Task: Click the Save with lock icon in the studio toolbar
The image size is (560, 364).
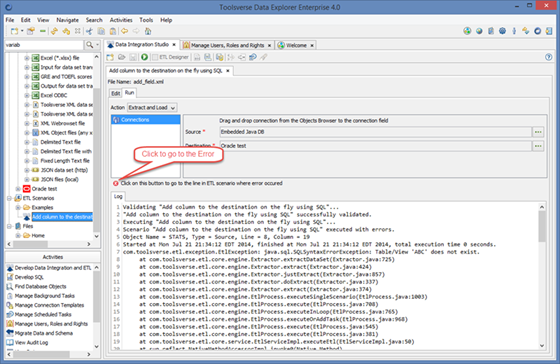Action: (219, 57)
